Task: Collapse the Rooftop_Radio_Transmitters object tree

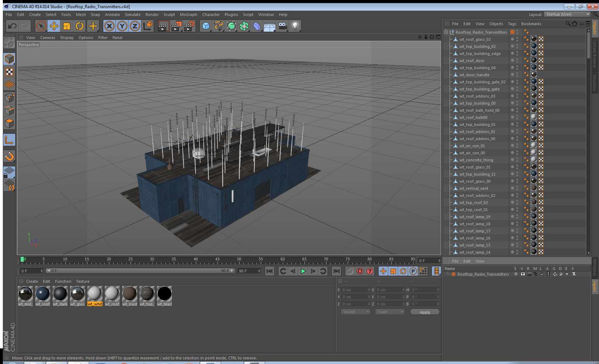Action: click(x=446, y=32)
